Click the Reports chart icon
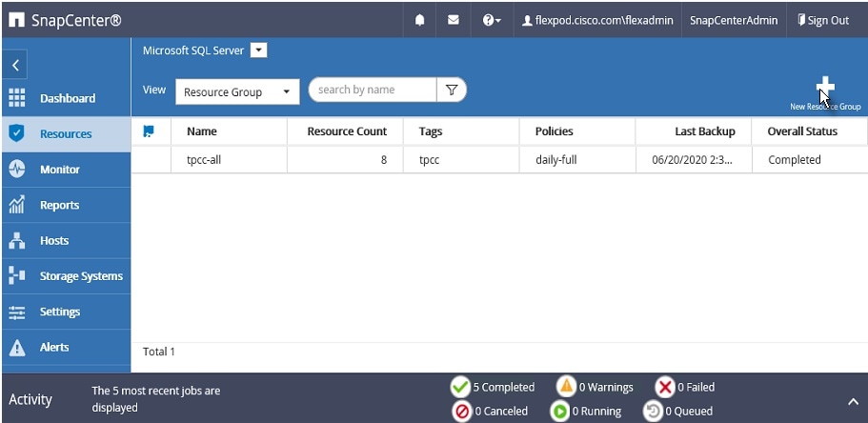 click(x=17, y=204)
